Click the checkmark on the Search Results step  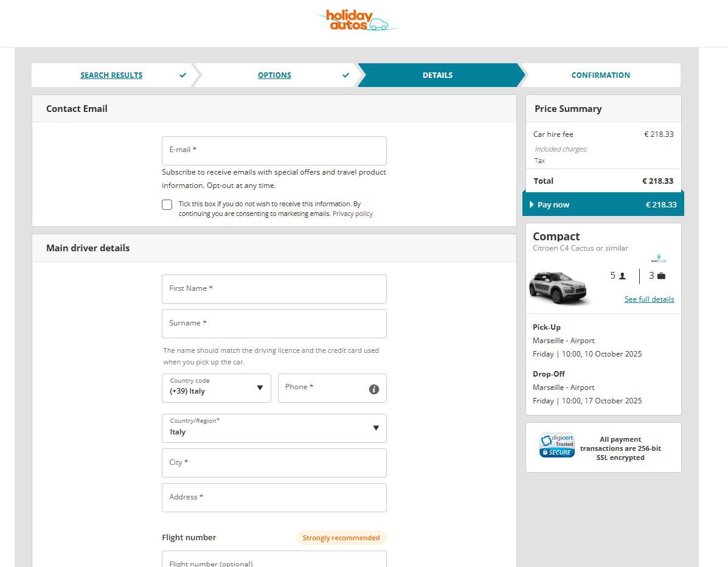tap(182, 75)
